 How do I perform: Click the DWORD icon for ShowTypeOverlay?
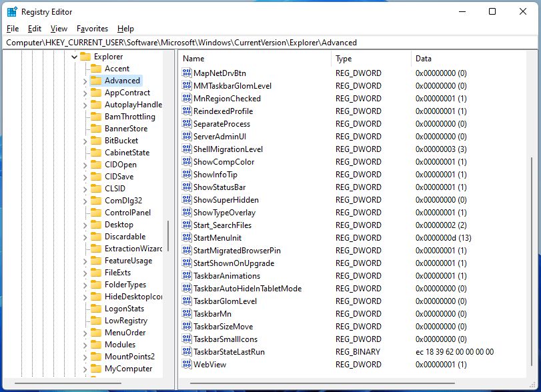point(187,213)
